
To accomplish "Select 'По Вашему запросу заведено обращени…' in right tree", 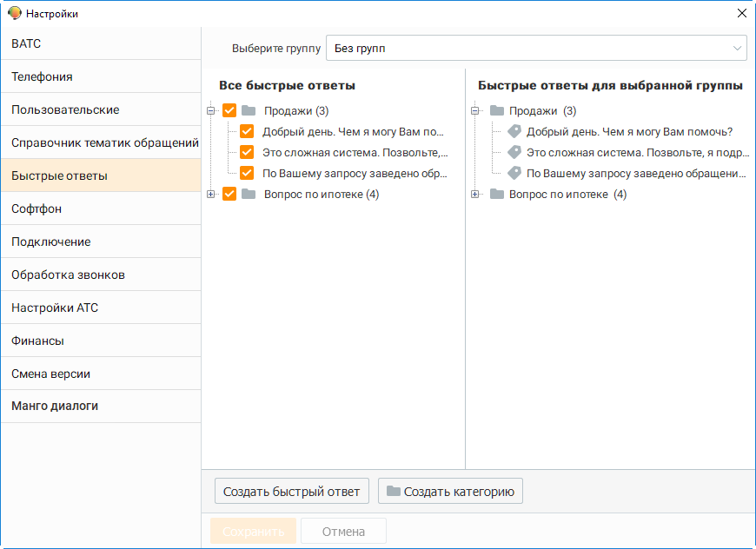I will coord(636,173).
